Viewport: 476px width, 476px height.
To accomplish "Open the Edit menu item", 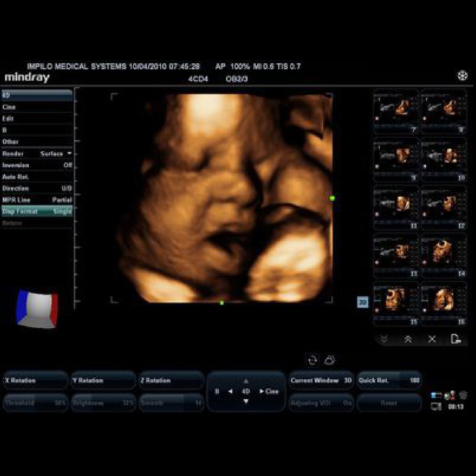I will click(37, 119).
